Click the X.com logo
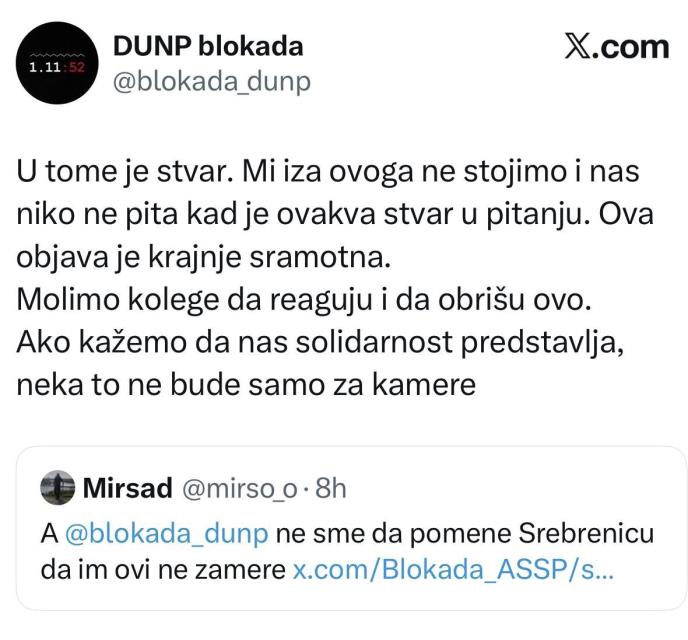The height and width of the screenshot is (640, 688). (616, 47)
